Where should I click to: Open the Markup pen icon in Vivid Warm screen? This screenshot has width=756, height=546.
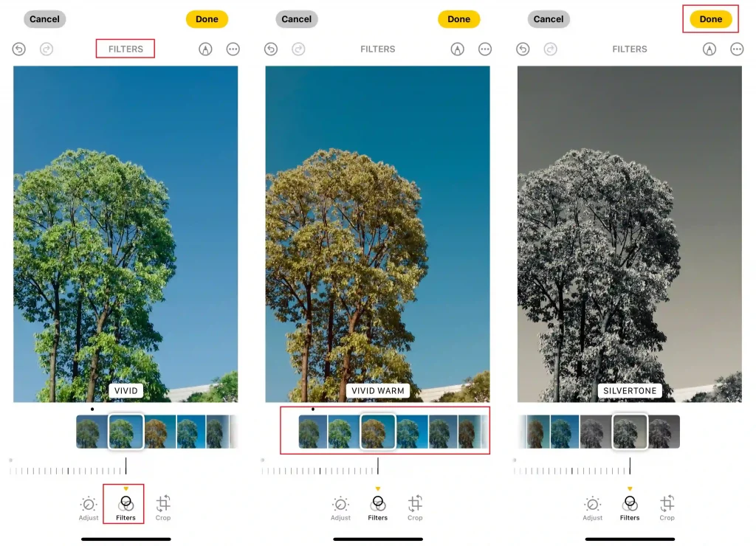pyautogui.click(x=458, y=49)
